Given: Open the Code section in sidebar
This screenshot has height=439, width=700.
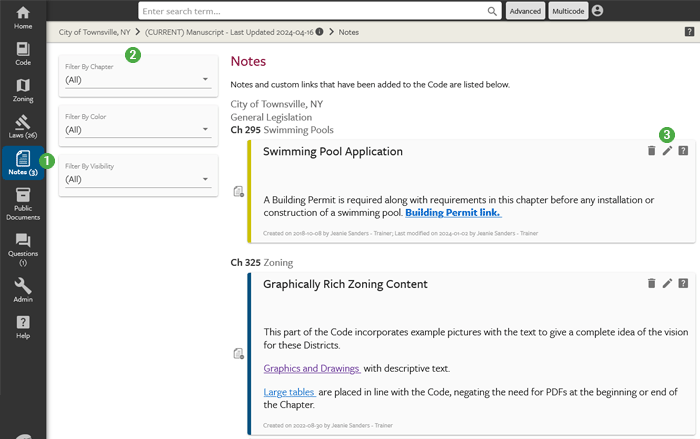Looking at the screenshot, I should tap(22, 54).
